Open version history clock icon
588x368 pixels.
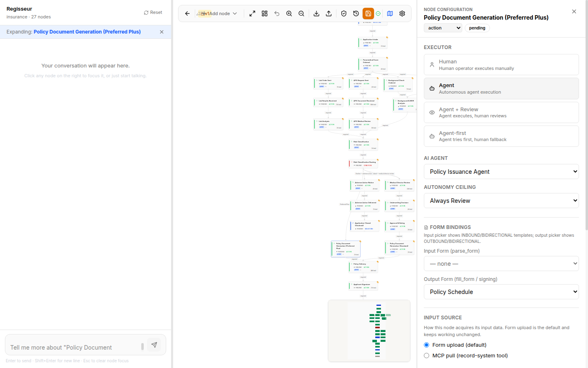tap(356, 13)
